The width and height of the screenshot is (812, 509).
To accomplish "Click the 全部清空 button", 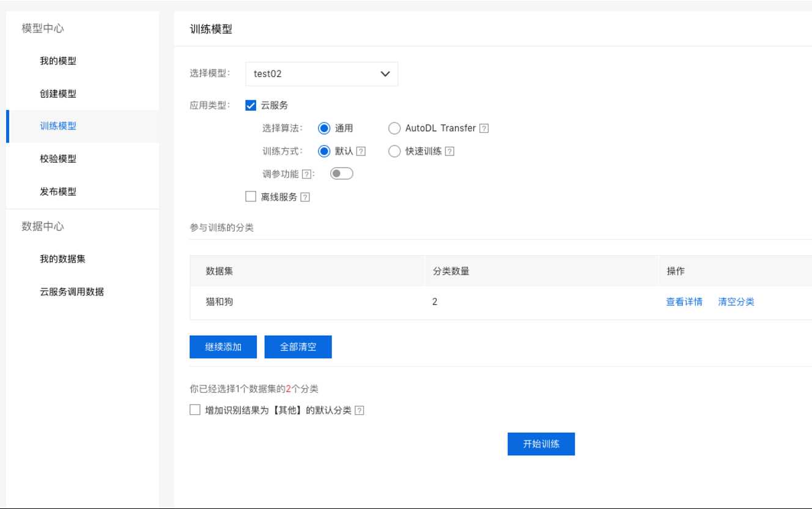I will (x=298, y=347).
